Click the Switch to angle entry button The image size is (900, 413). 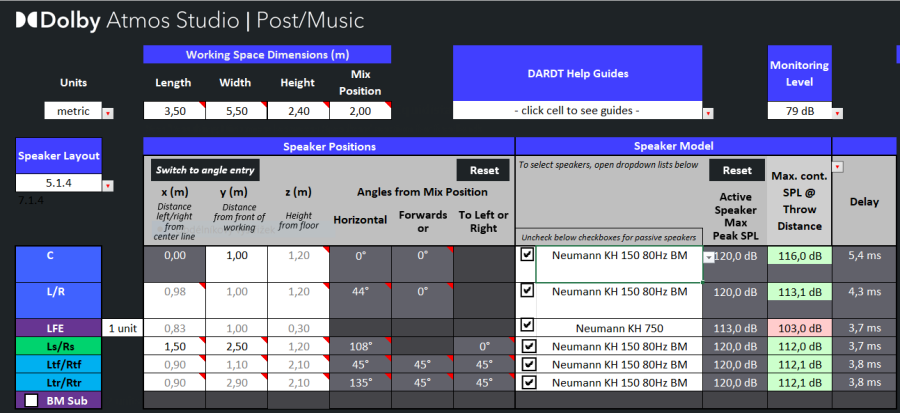tap(205, 170)
